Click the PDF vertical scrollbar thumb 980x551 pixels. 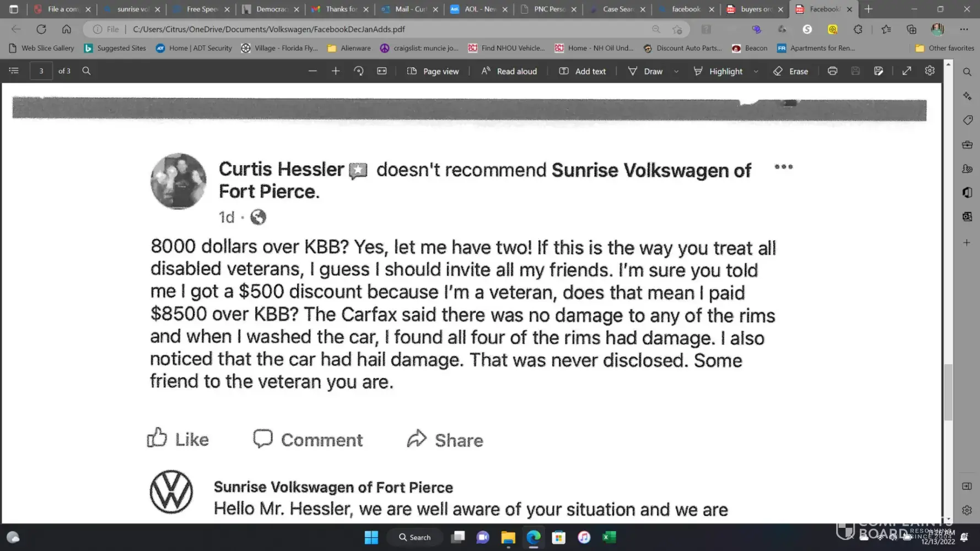pos(948,392)
